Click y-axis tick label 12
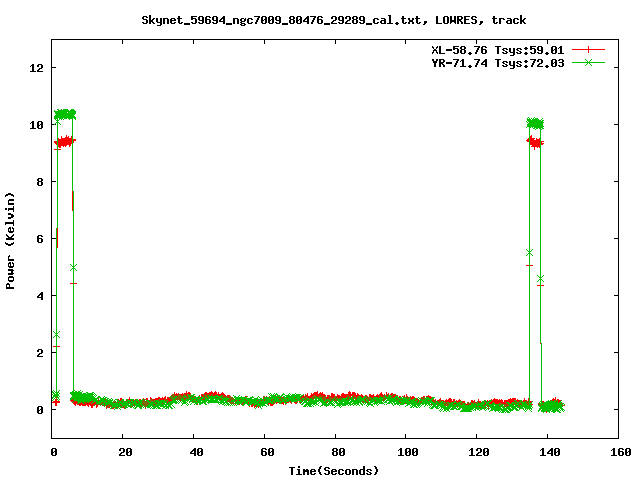 [36, 68]
